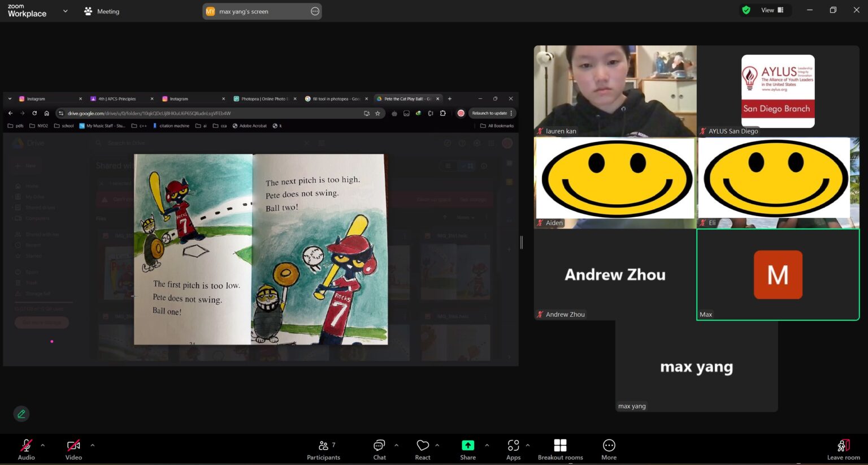This screenshot has width=868, height=465.
Task: Open the cca bookmark folder
Action: [x=220, y=126]
